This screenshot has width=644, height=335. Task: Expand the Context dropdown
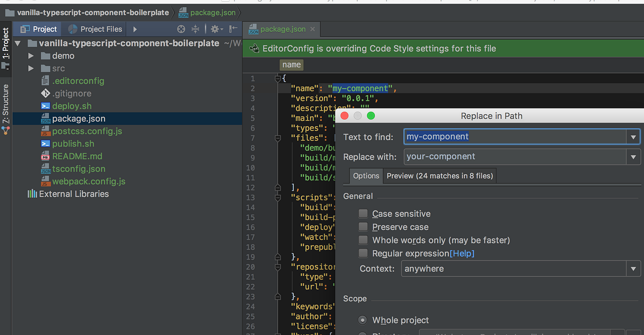click(633, 269)
